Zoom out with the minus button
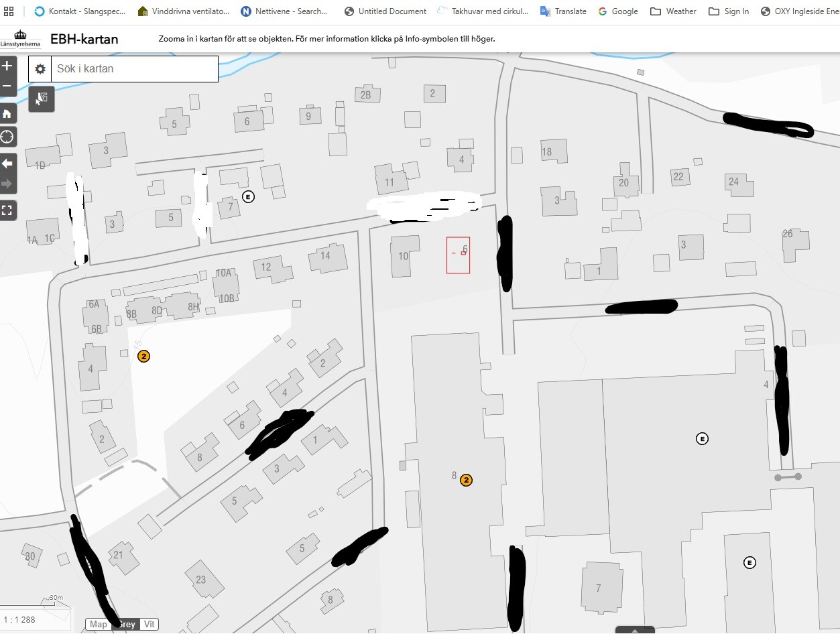This screenshot has width=840, height=634. (7, 86)
